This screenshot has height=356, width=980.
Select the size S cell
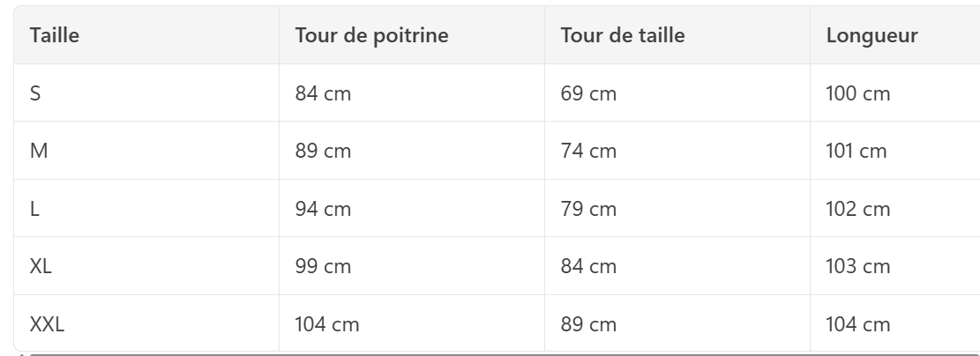click(146, 93)
